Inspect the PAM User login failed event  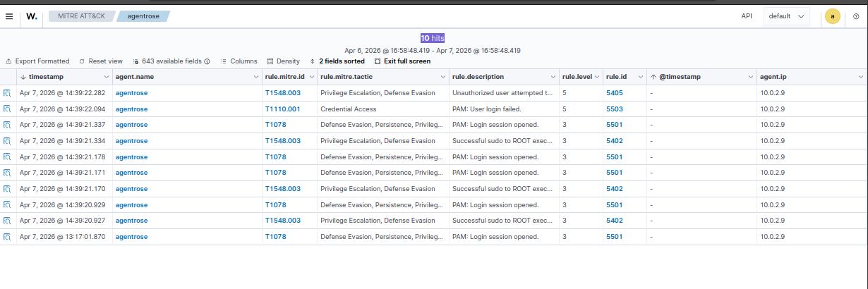click(7, 109)
